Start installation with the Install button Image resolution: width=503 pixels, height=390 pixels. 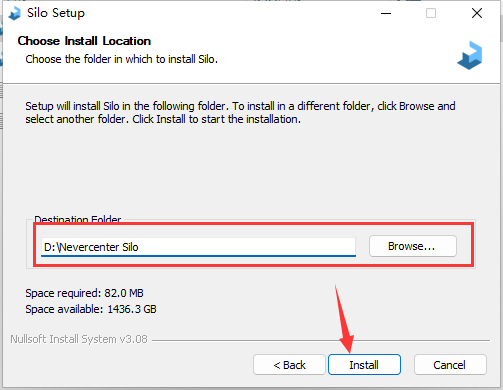click(x=364, y=365)
